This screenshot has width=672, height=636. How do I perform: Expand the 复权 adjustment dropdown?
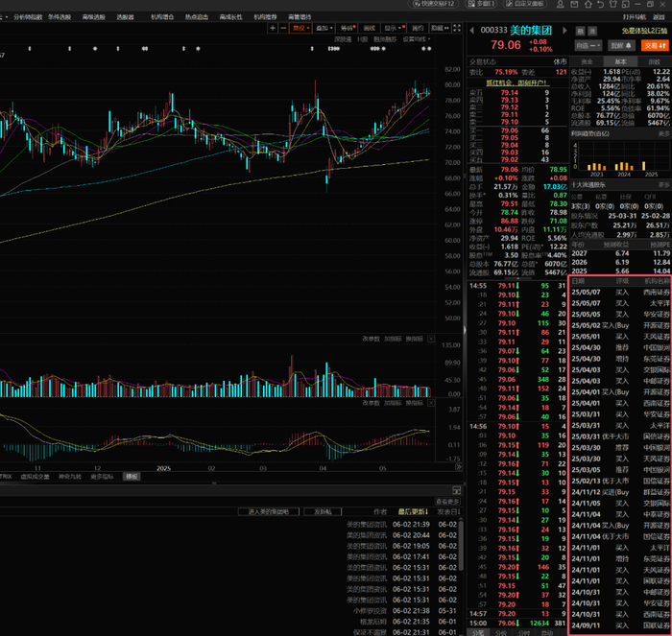click(x=300, y=28)
